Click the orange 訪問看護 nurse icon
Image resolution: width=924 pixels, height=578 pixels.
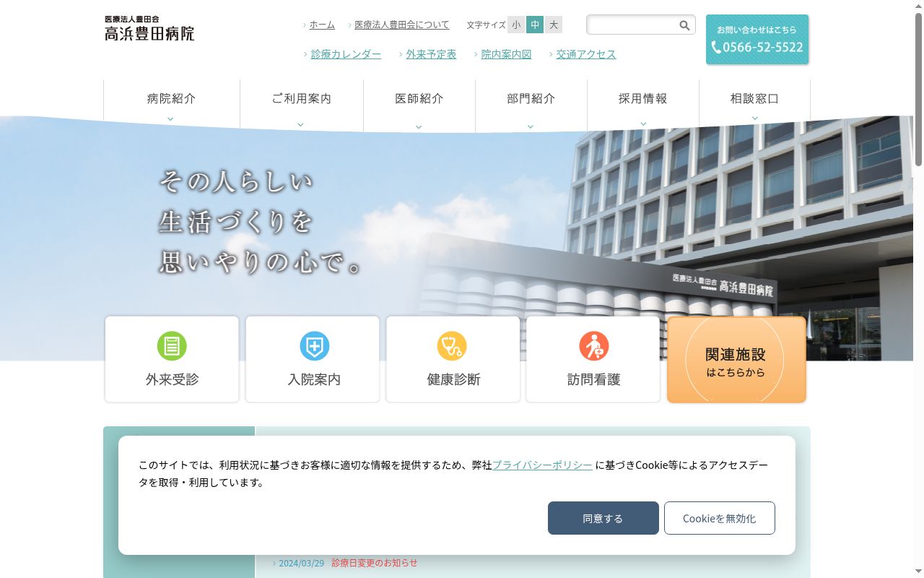[x=593, y=346]
